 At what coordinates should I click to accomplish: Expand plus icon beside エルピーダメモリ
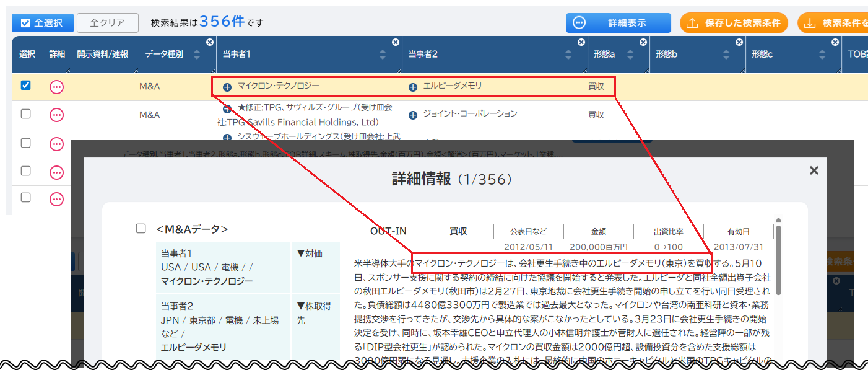coord(413,87)
